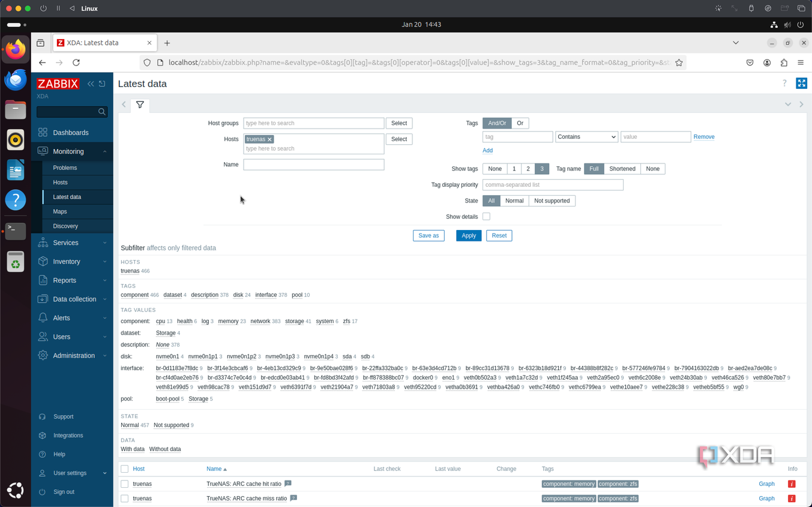Image resolution: width=812 pixels, height=507 pixels.
Task: Expand Data collection menu section
Action: [72, 299]
